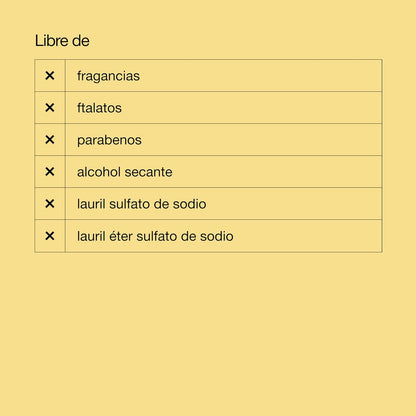Click the ftalatos text

coord(99,108)
